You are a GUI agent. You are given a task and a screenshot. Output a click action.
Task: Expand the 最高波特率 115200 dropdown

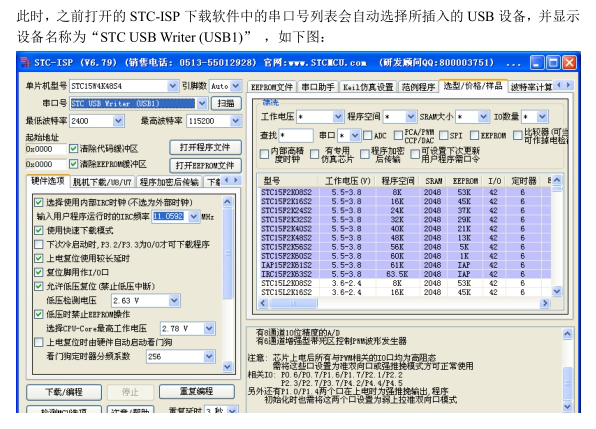pyautogui.click(x=236, y=121)
